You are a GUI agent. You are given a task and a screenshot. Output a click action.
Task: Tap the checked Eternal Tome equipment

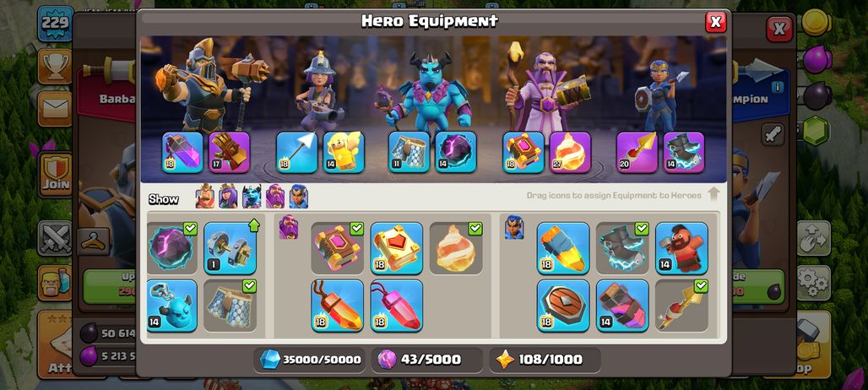337,248
